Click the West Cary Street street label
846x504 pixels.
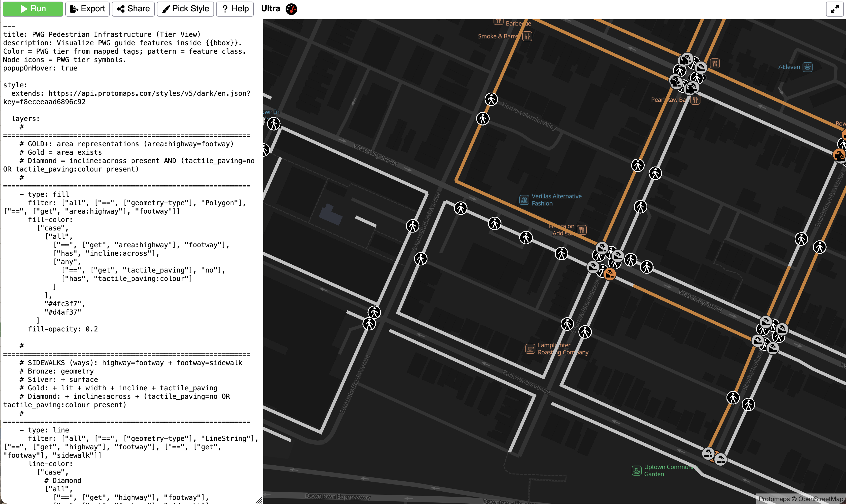click(x=375, y=154)
